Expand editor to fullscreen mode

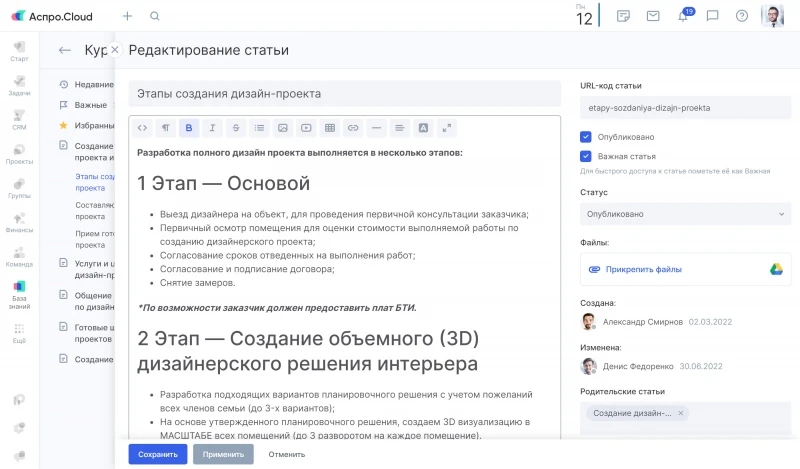pyautogui.click(x=447, y=128)
